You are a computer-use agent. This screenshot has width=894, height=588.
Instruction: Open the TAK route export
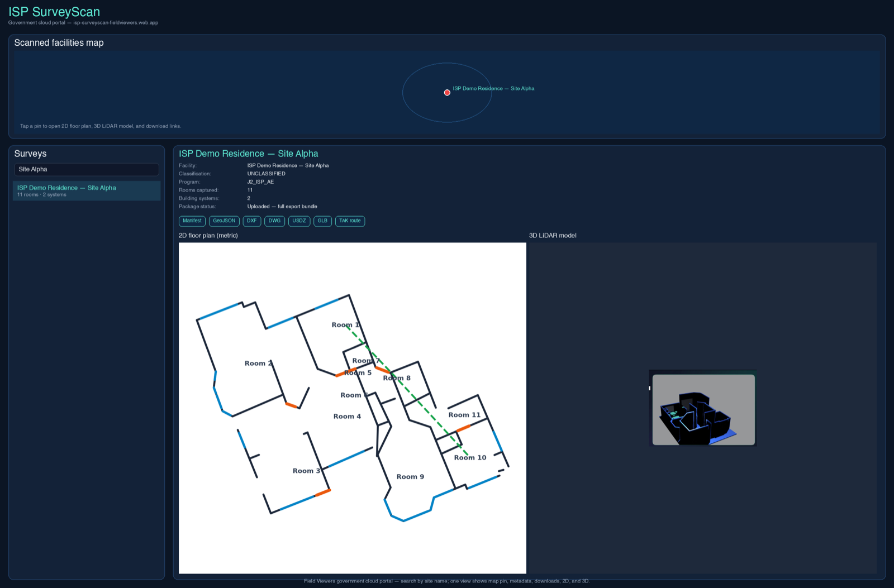click(x=350, y=221)
